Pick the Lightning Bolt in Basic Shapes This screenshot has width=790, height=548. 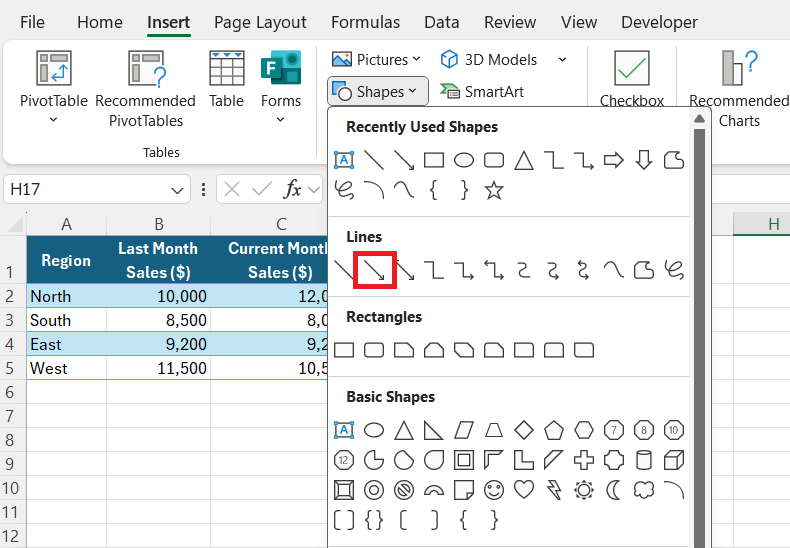tap(554, 490)
